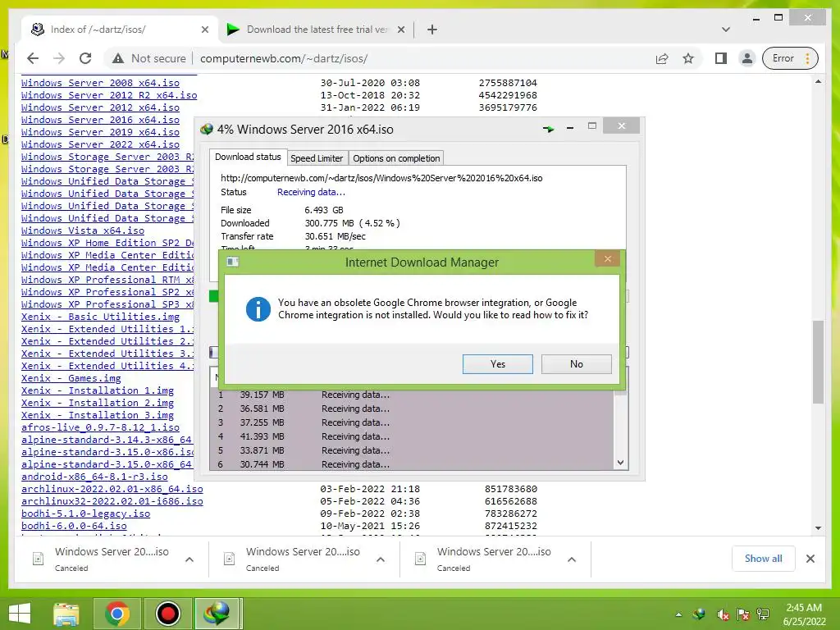This screenshot has width=840, height=630.
Task: Click Internet Download Manager taskbar icon
Action: click(x=217, y=614)
